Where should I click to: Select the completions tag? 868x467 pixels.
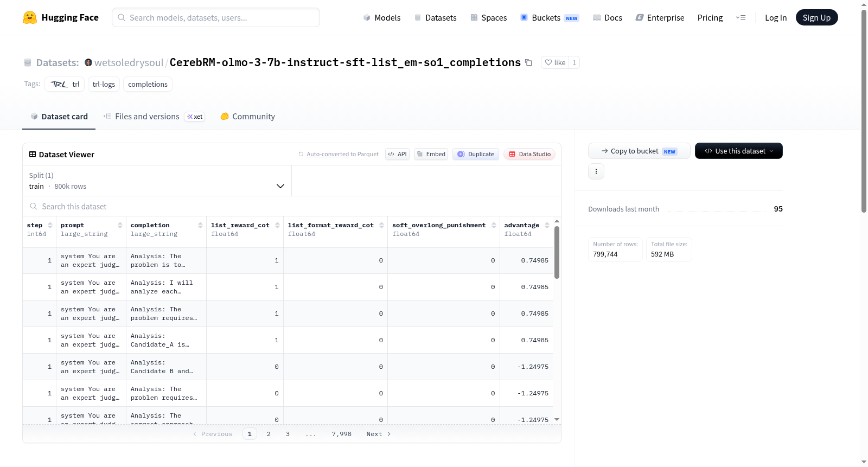(x=148, y=84)
